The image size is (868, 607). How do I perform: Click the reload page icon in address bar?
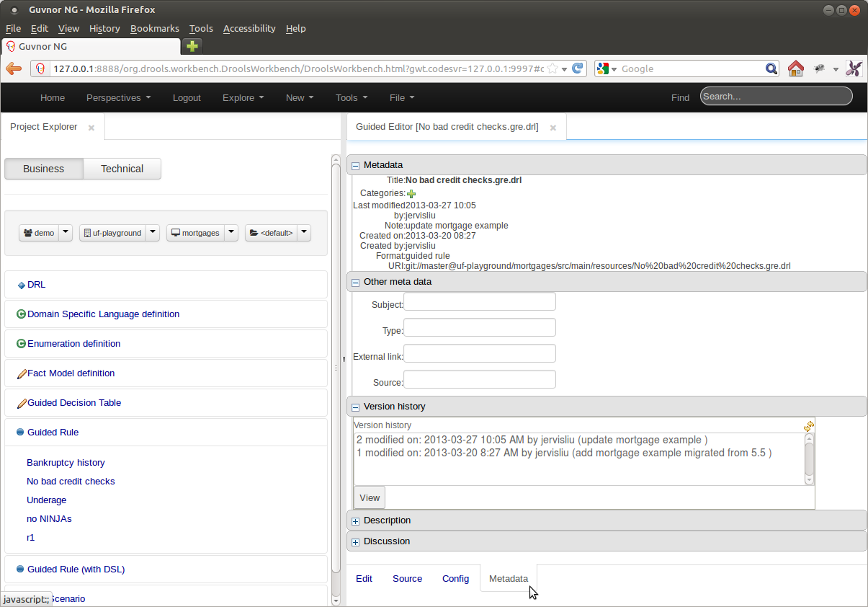point(578,68)
